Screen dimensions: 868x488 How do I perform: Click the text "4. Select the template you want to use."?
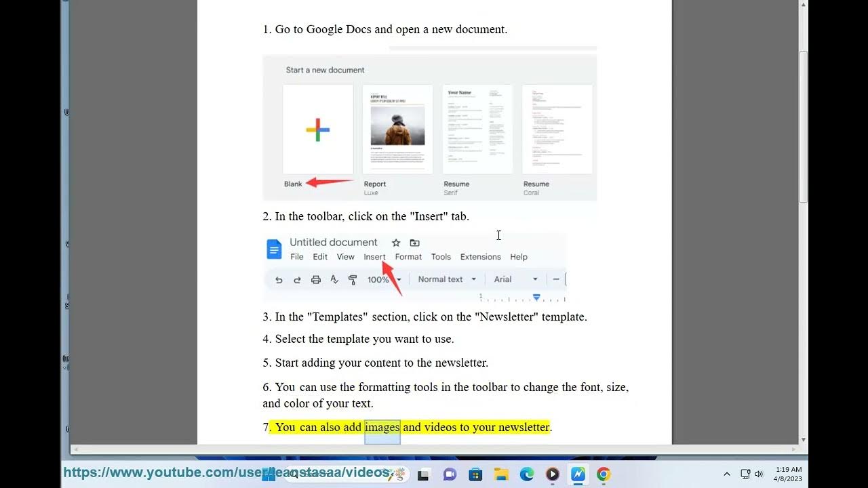pyautogui.click(x=359, y=339)
